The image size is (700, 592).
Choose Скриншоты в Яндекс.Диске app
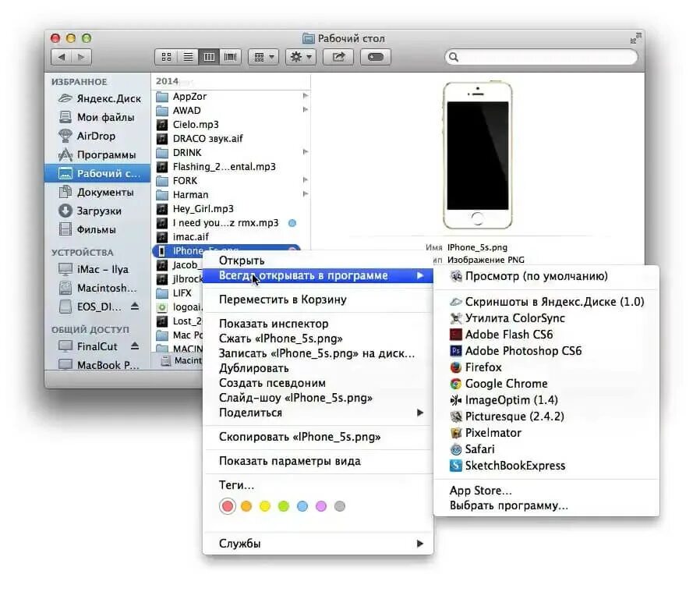[546, 302]
